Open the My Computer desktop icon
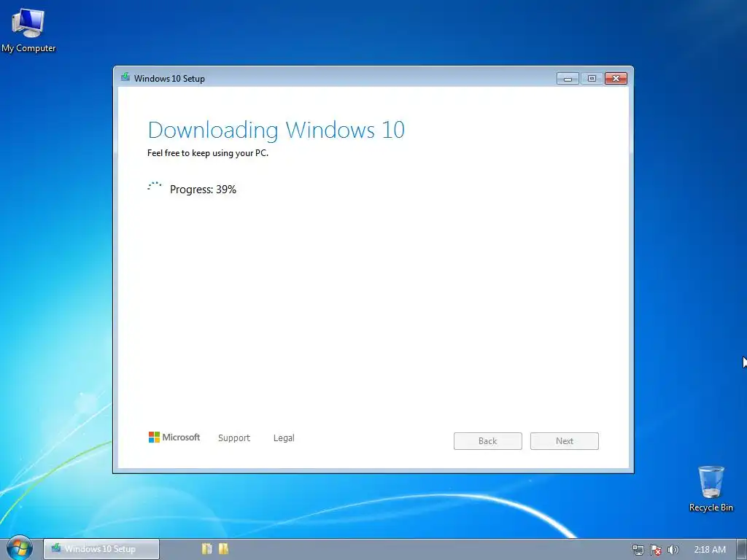The height and width of the screenshot is (560, 747). pyautogui.click(x=28, y=29)
